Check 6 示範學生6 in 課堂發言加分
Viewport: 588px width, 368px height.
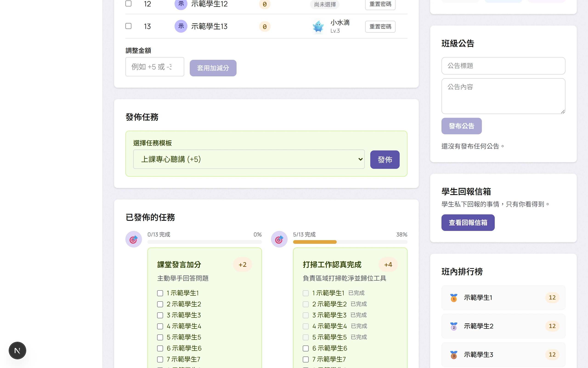point(160,348)
